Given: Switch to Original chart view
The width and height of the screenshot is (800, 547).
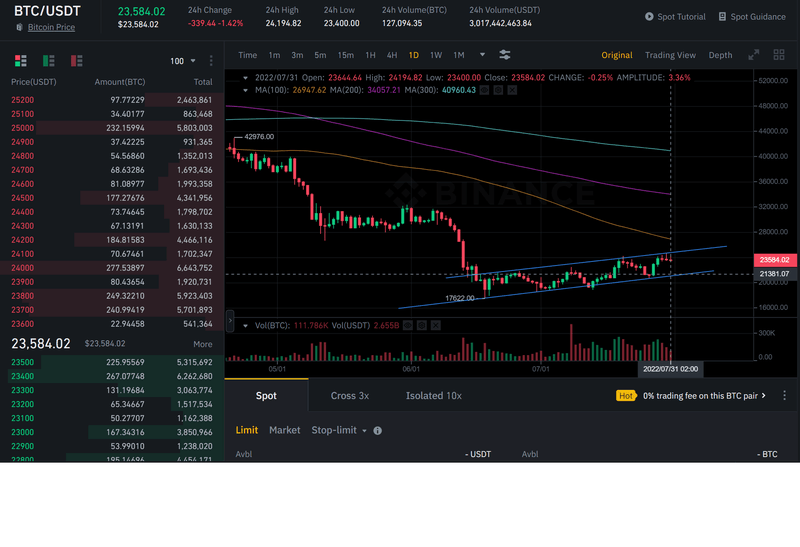Looking at the screenshot, I should [x=617, y=55].
